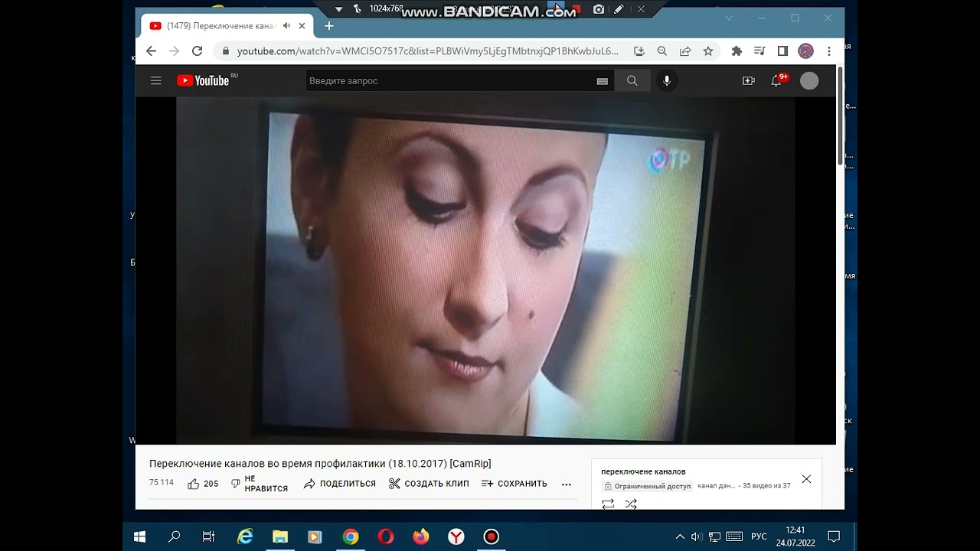
Task: Click the YouTube search magnifier button
Action: tap(632, 80)
